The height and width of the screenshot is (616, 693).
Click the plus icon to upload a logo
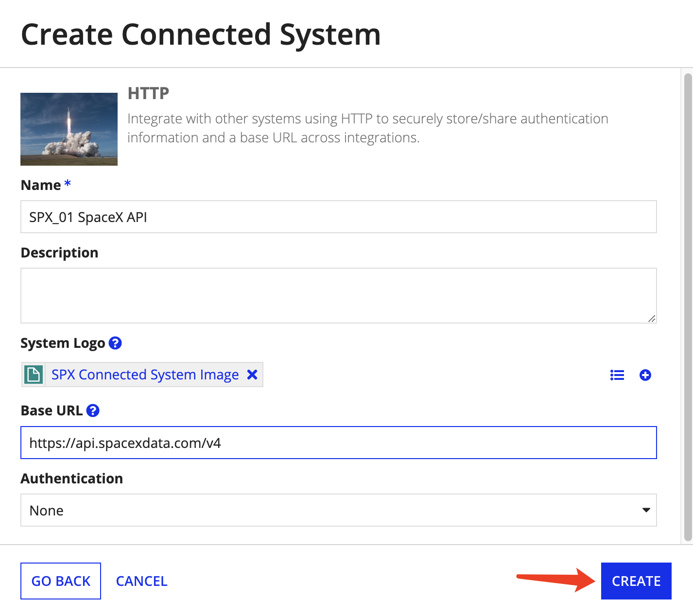tap(645, 375)
